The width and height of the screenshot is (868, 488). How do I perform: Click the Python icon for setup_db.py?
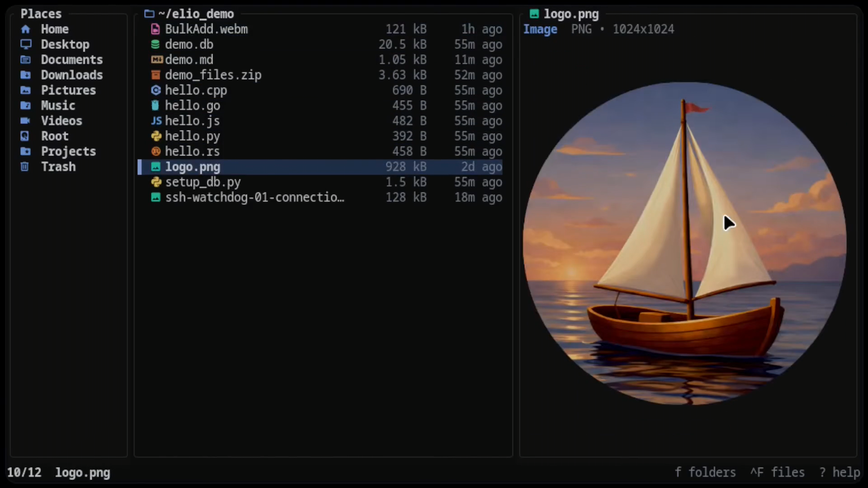tap(156, 182)
